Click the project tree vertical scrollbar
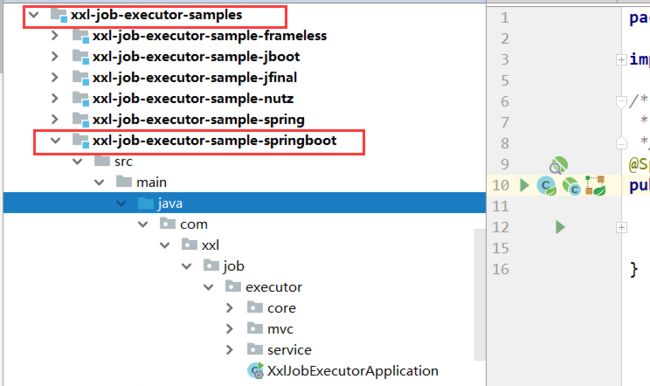 [480, 294]
